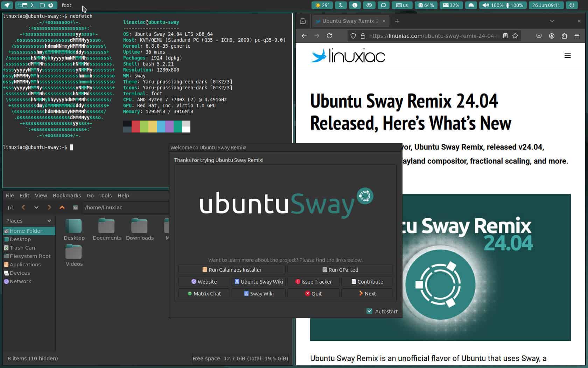
Task: Open the volume control in the status bar
Action: 486,5
